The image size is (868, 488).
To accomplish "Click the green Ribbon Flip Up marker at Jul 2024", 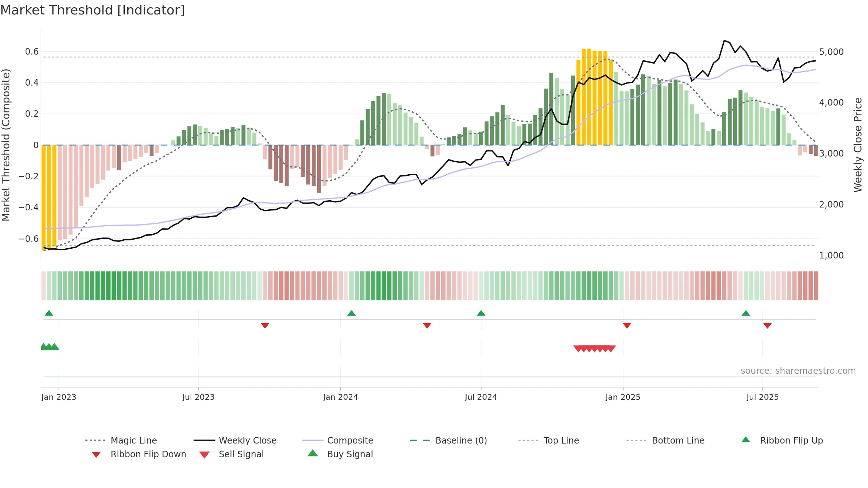I will pos(481,313).
